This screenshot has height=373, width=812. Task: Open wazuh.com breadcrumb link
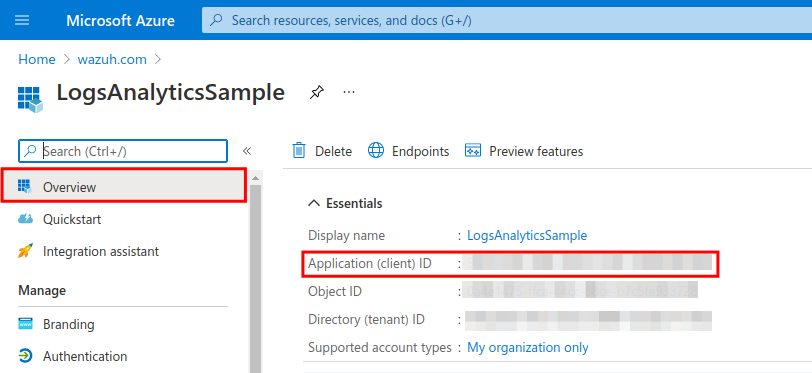point(112,60)
